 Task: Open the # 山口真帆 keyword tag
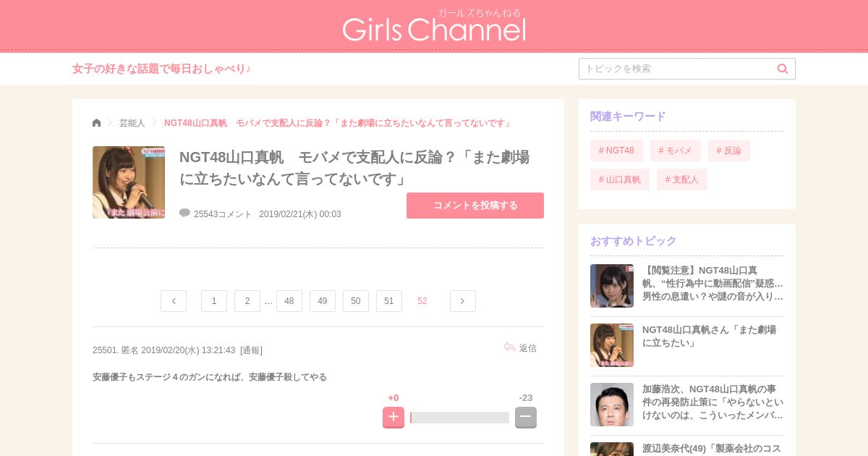620,180
